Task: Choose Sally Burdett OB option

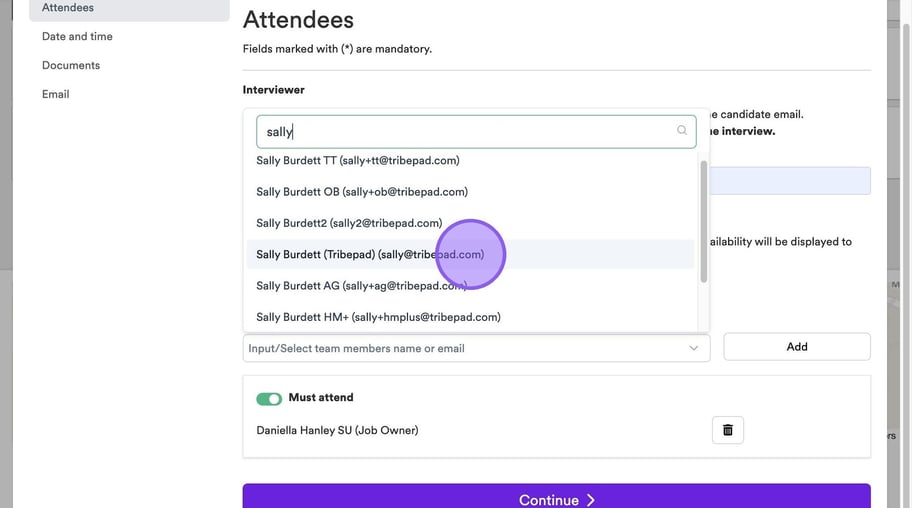Action: [x=362, y=191]
